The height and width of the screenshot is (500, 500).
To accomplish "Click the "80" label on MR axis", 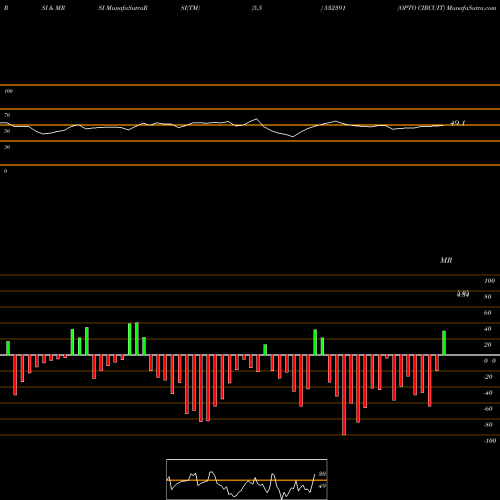I will 488,297.
